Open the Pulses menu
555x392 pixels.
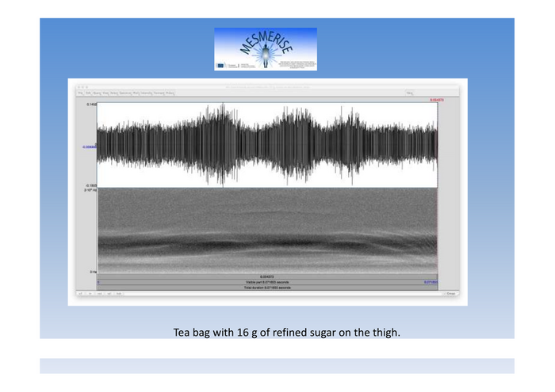tap(170, 93)
